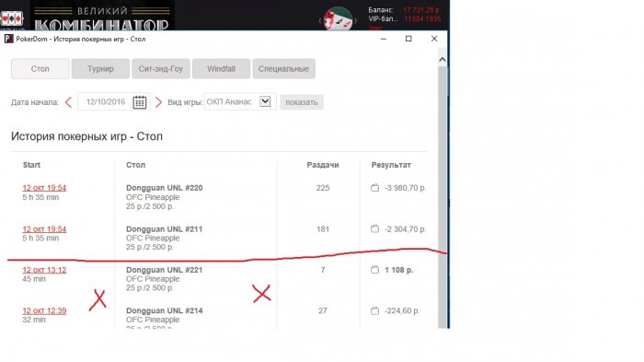Switch to the Турнир tab

100,69
